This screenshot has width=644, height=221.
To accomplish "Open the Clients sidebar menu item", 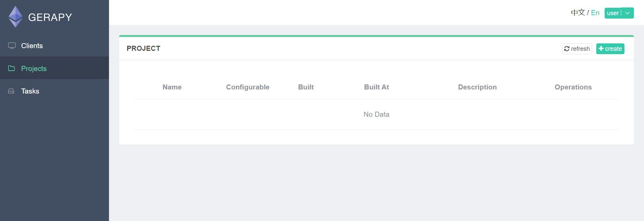I will [54, 45].
